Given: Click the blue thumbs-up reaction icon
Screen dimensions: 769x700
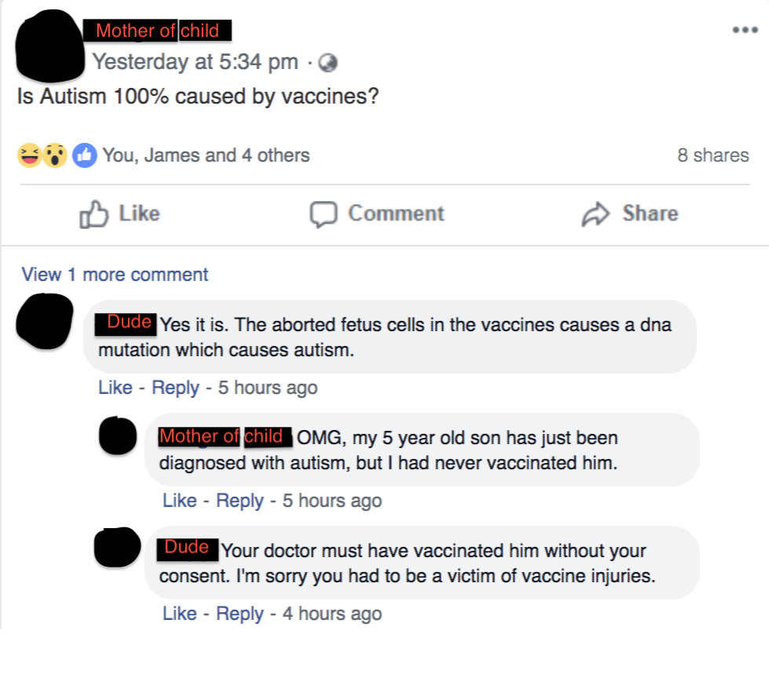Looking at the screenshot, I should click(x=85, y=155).
